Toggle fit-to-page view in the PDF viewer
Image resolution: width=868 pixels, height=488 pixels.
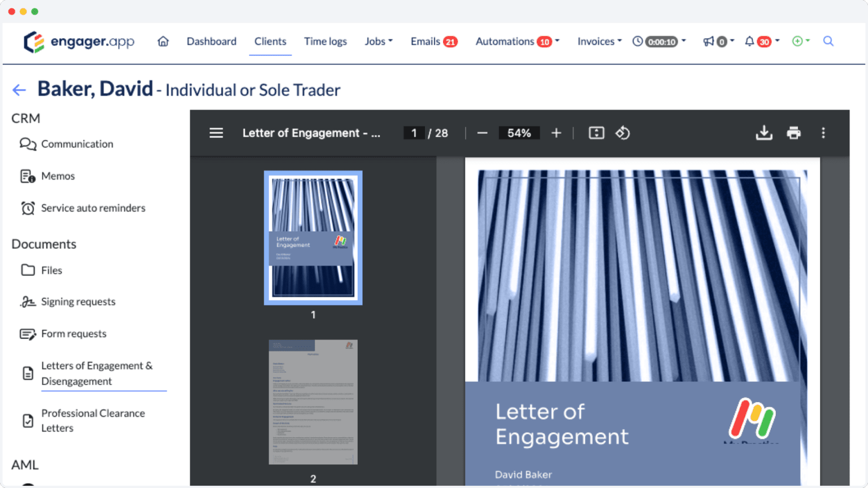click(x=596, y=133)
